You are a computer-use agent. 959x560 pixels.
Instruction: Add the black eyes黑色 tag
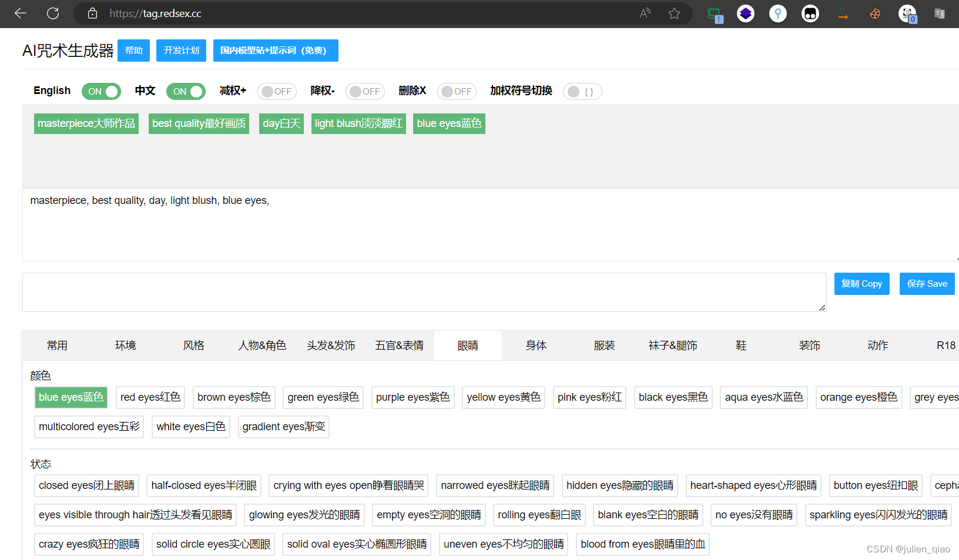(x=673, y=397)
